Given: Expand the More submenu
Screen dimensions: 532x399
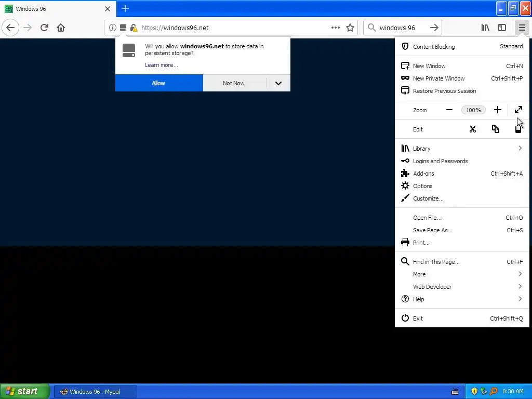Looking at the screenshot, I should click(462, 274).
